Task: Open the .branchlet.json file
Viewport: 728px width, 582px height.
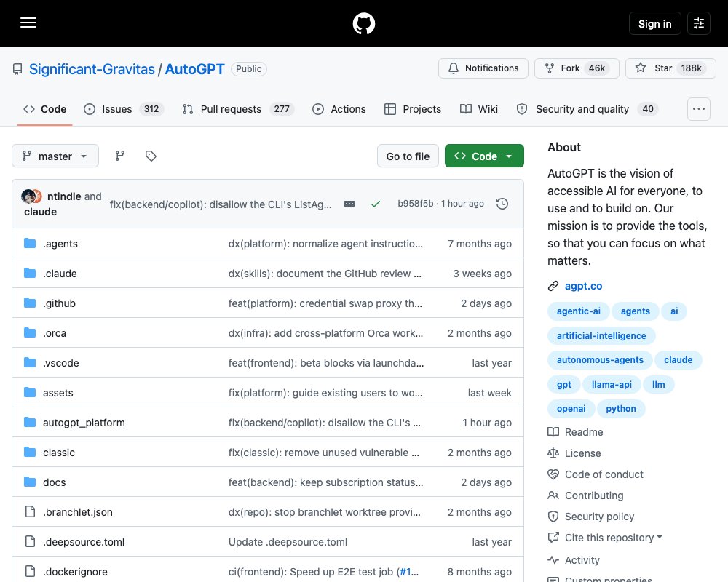Action: [x=78, y=512]
